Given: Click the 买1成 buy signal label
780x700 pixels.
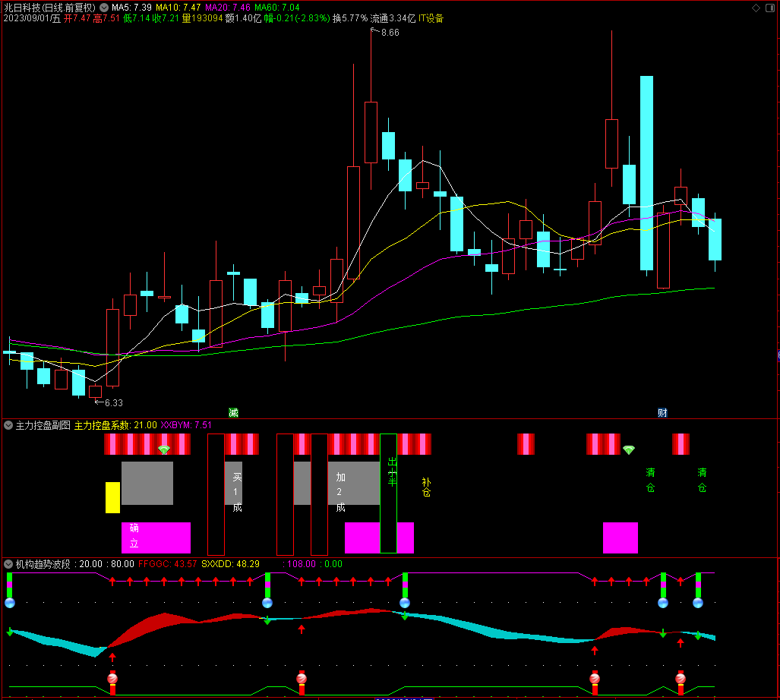Looking at the screenshot, I should (237, 492).
